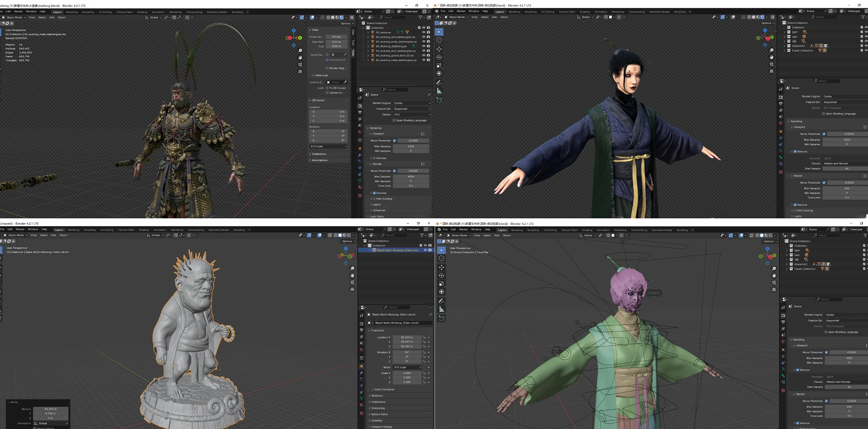
Task: Click the outliner filter funnel icon in the top-left window
Action: pos(421,17)
